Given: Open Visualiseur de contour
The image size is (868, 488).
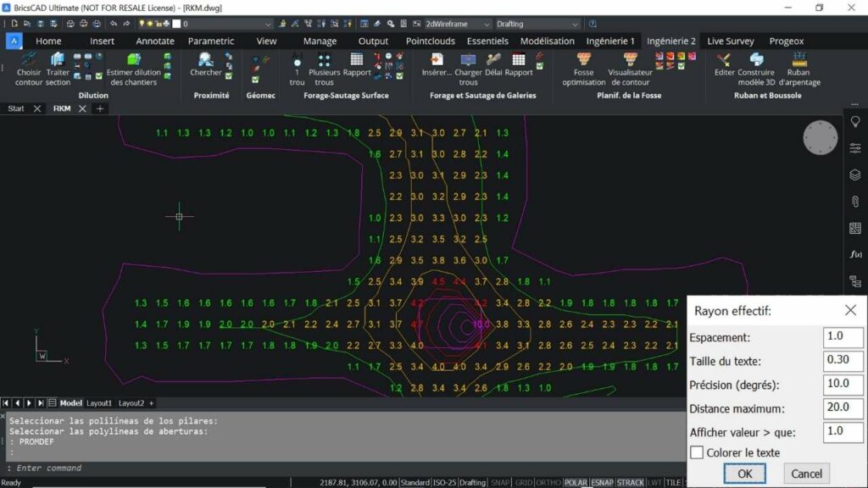Looking at the screenshot, I should click(x=630, y=69).
